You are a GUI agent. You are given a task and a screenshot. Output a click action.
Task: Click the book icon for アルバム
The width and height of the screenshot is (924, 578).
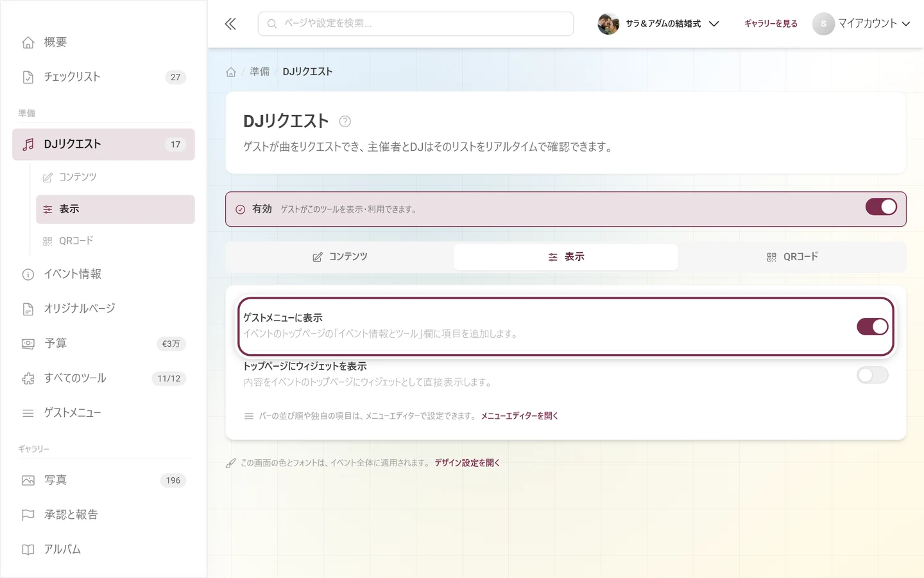point(28,550)
